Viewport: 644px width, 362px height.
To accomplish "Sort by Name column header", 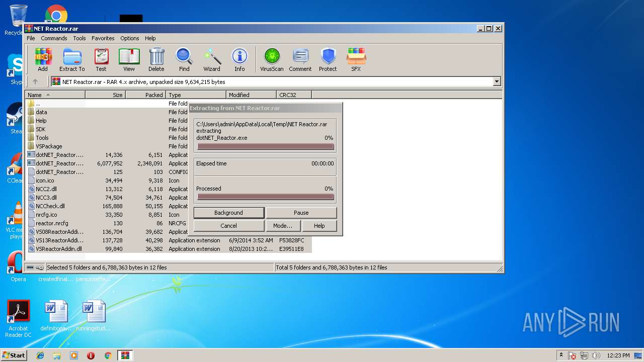I will click(55, 95).
